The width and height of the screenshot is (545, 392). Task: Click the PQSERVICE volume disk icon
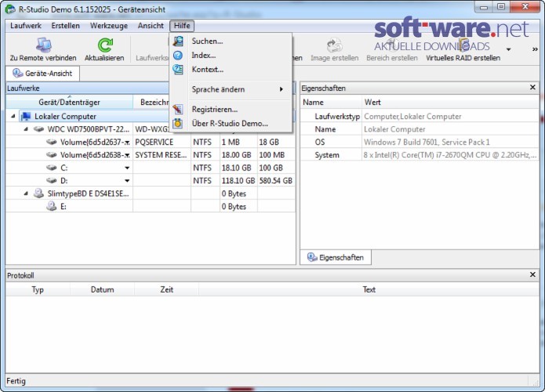point(52,142)
